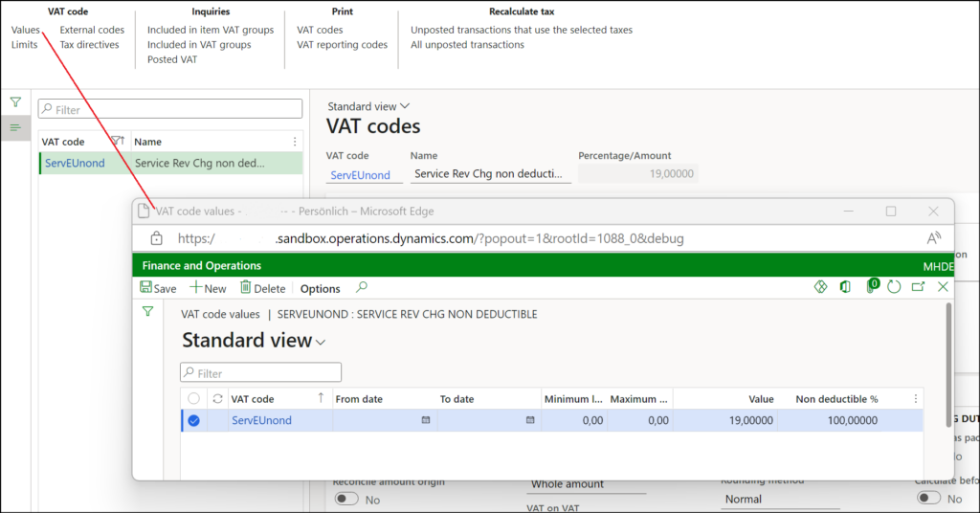
Task: Click search icon in popup action bar
Action: pyautogui.click(x=361, y=287)
